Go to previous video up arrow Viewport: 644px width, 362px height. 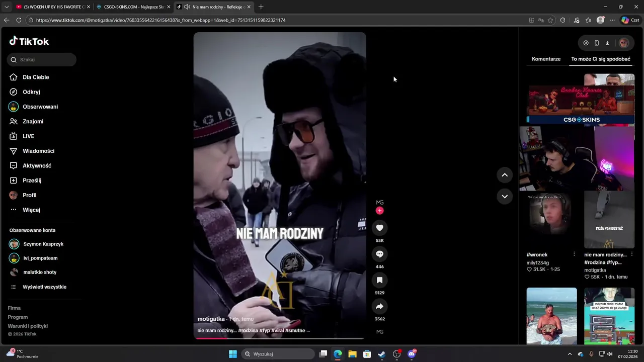pos(505,175)
